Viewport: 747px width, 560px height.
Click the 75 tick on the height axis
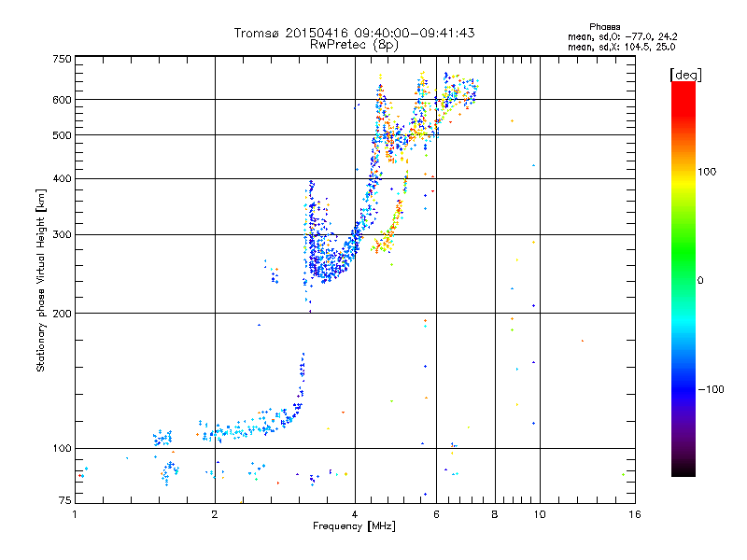[x=64, y=500]
